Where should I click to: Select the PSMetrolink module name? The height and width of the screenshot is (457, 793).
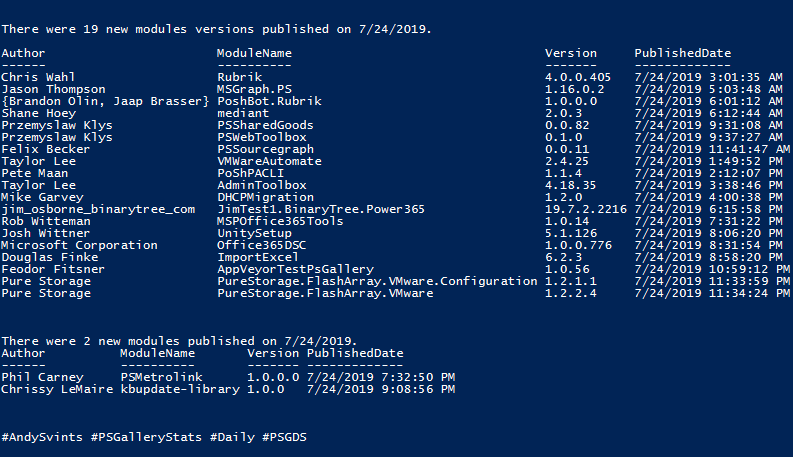coord(161,377)
